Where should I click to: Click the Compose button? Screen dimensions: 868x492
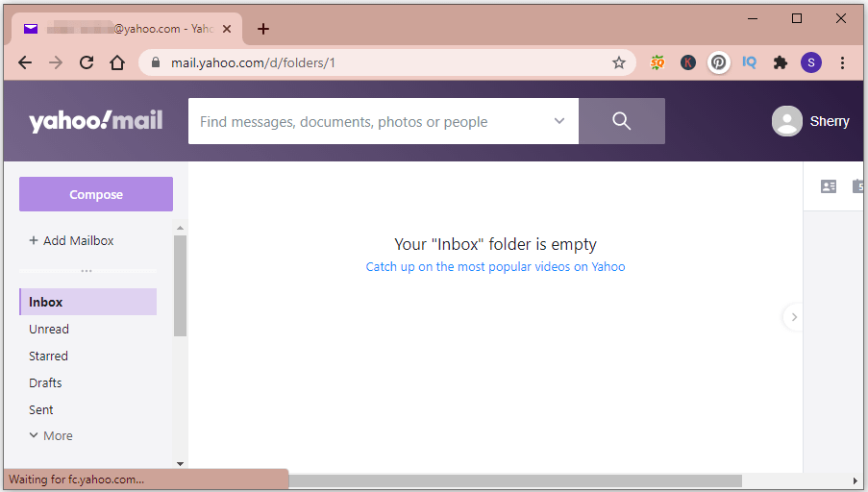click(x=96, y=194)
